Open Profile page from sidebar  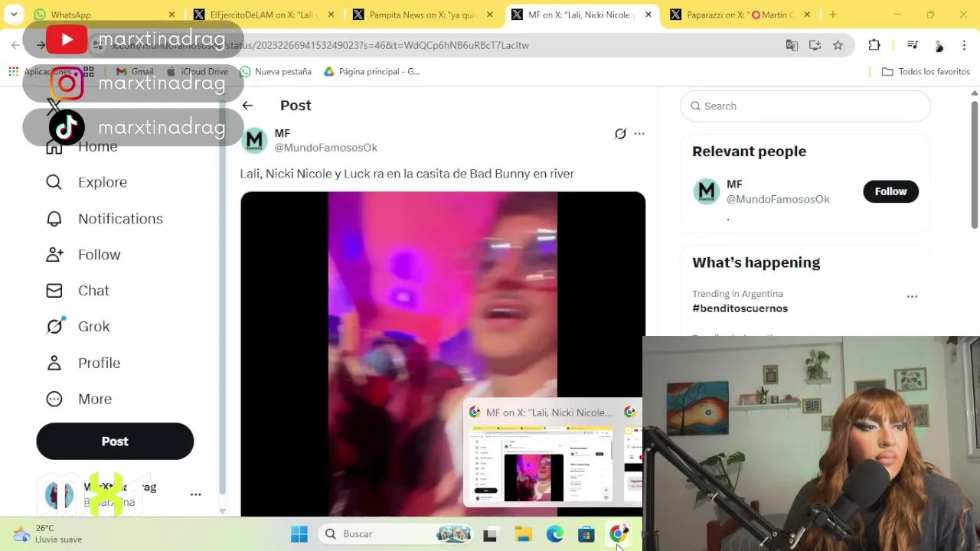(x=99, y=363)
